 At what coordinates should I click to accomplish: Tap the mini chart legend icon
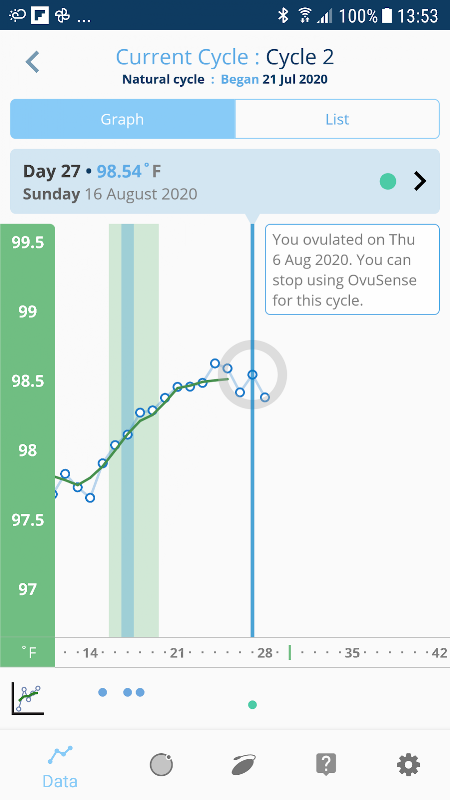pyautogui.click(x=28, y=699)
